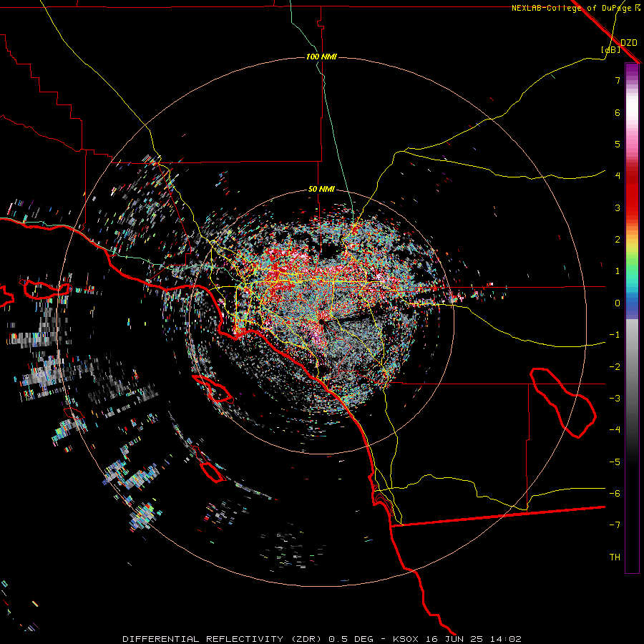Click the radar site center dot

[321, 321]
